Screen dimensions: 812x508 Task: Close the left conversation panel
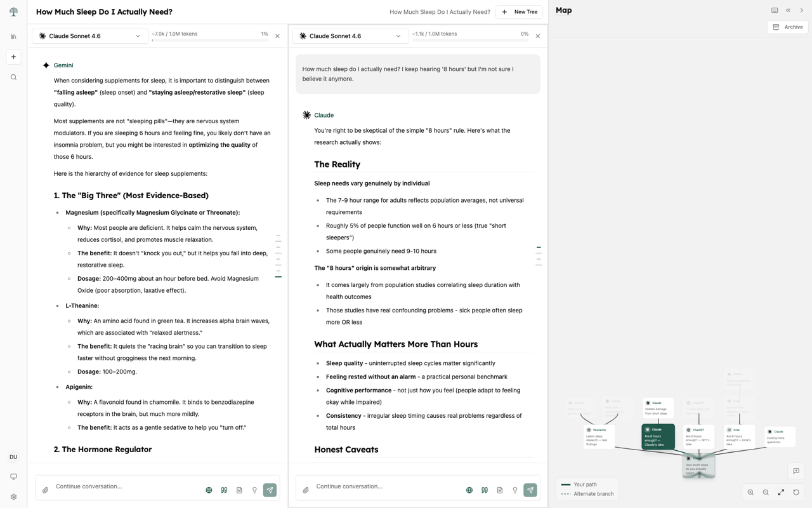pyautogui.click(x=277, y=36)
